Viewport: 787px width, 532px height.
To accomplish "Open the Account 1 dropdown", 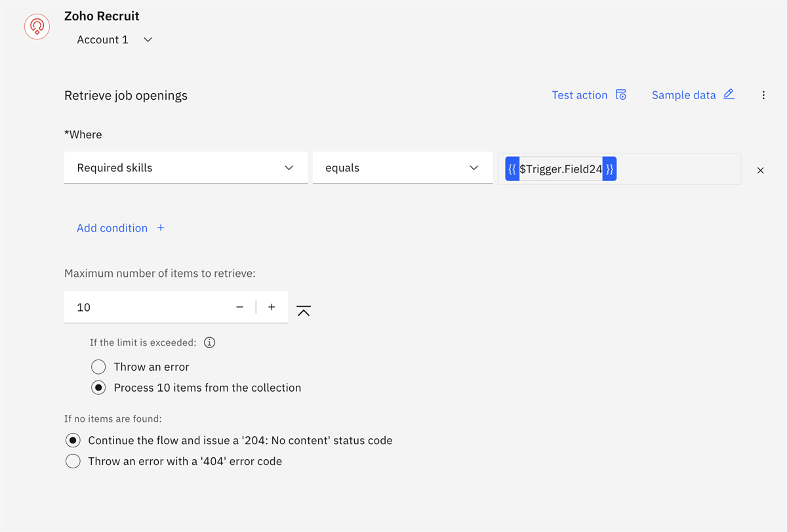I will pyautogui.click(x=115, y=39).
